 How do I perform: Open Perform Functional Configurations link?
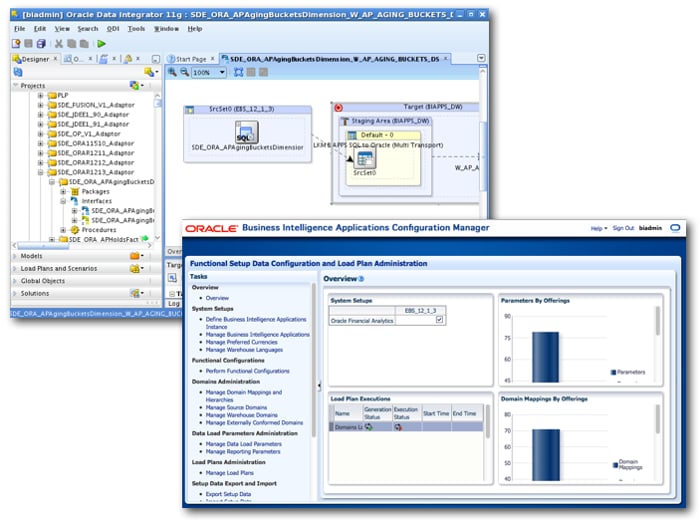tap(247, 371)
